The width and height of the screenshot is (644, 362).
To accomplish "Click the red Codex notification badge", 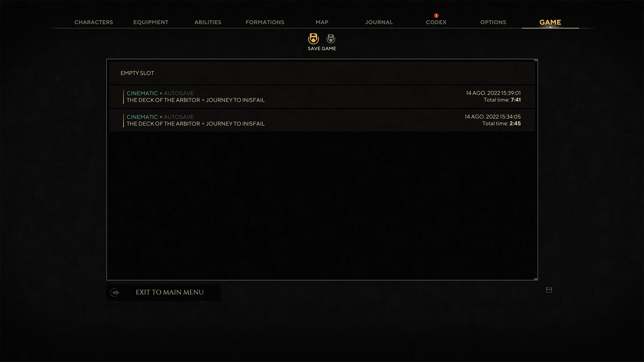I will pyautogui.click(x=436, y=15).
